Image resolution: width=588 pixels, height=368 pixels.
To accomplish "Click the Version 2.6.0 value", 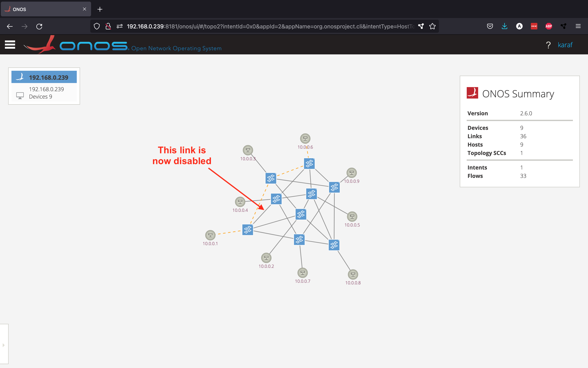I will [526, 113].
